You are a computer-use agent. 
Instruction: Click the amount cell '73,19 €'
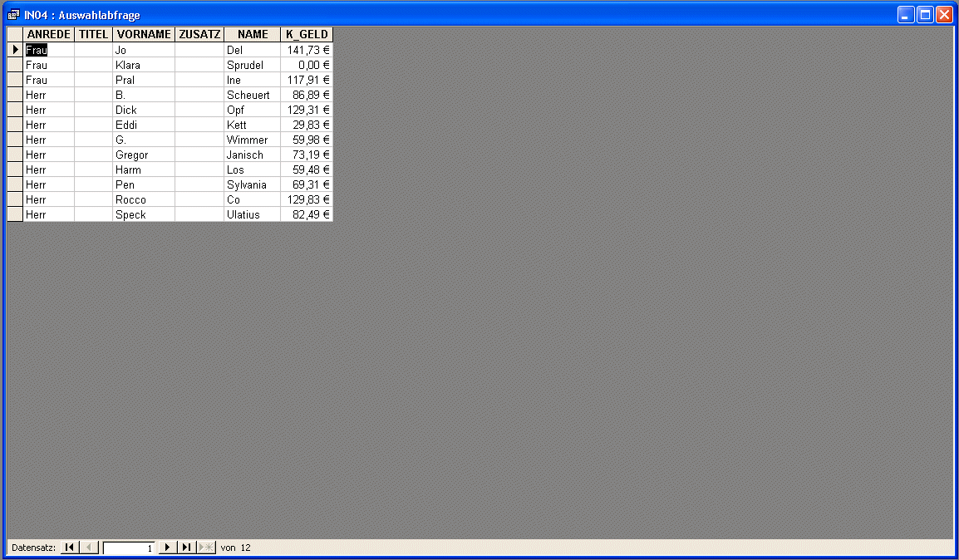(x=307, y=155)
